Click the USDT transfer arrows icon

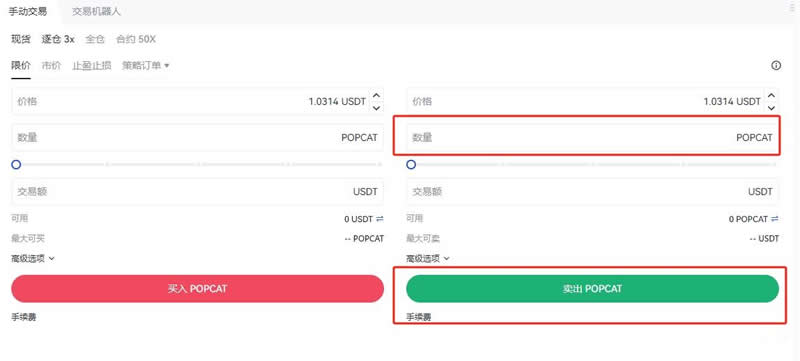(x=380, y=219)
